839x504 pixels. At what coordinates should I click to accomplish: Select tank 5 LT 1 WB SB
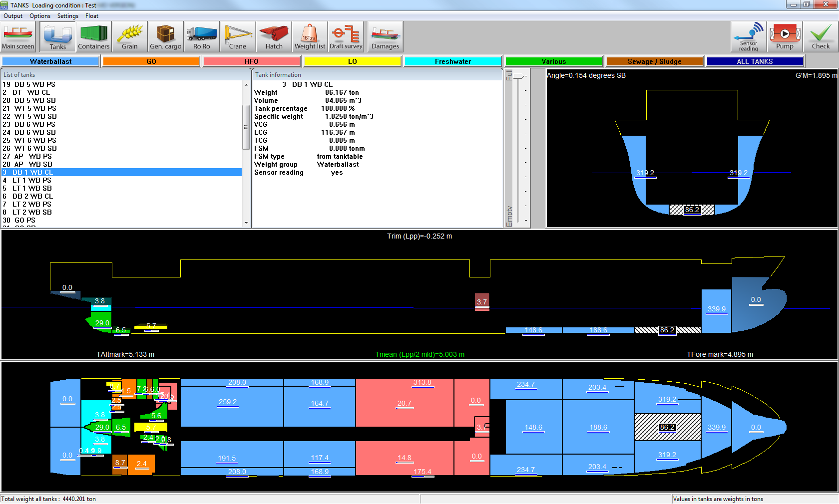[x=122, y=188]
